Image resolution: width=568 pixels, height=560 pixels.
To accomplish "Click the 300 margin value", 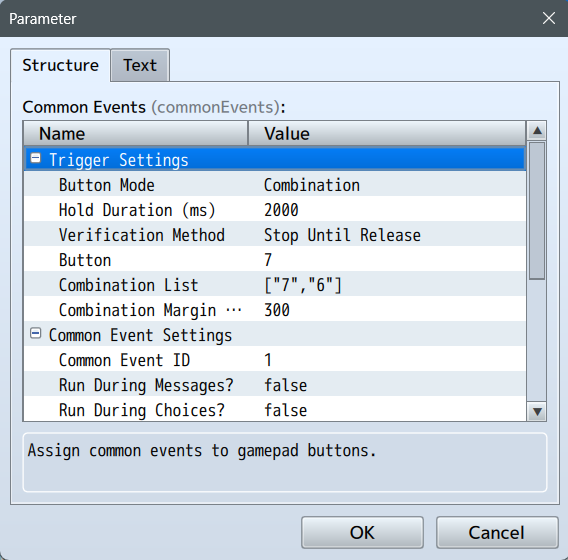I will [277, 310].
